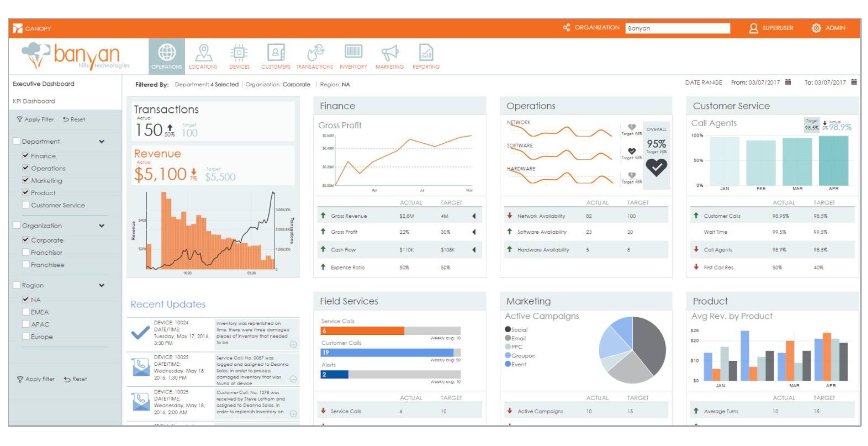Image resolution: width=868 pixels, height=446 pixels.
Task: Click the Hardware health heart icon
Action: point(632,175)
